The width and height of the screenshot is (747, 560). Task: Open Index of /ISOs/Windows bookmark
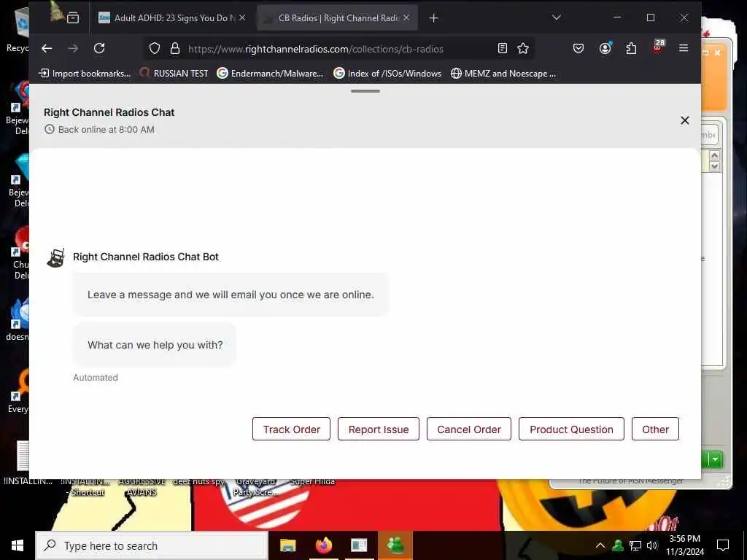click(x=387, y=74)
